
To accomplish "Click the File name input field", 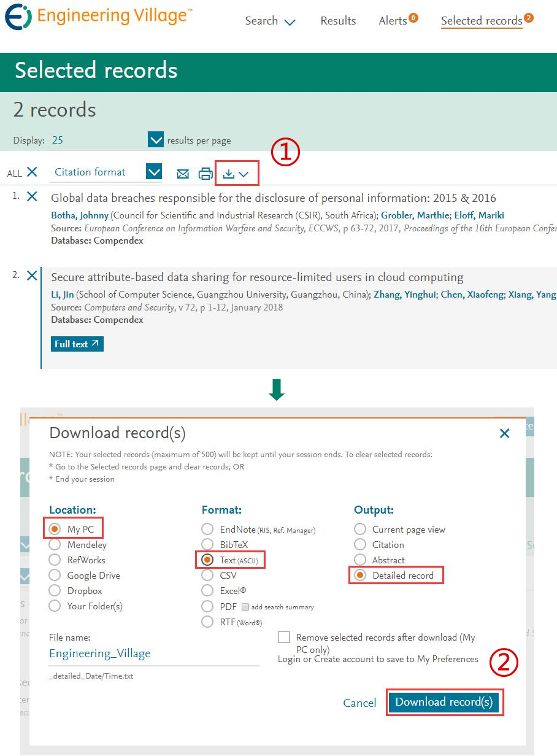I will click(154, 654).
